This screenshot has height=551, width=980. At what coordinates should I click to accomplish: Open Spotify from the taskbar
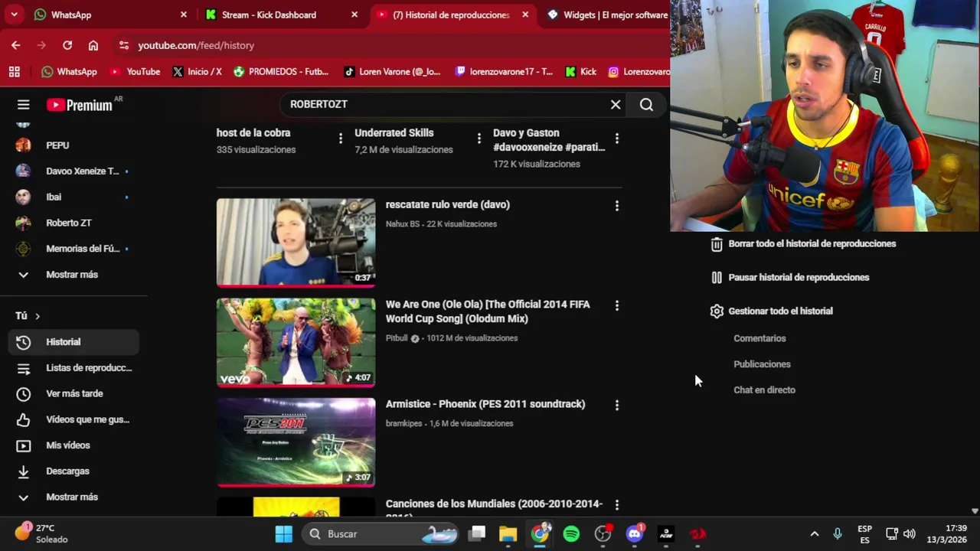[571, 534]
